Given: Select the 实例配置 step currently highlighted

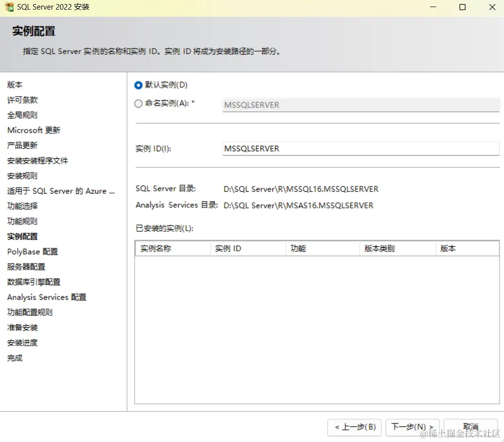Looking at the screenshot, I should coord(22,236).
